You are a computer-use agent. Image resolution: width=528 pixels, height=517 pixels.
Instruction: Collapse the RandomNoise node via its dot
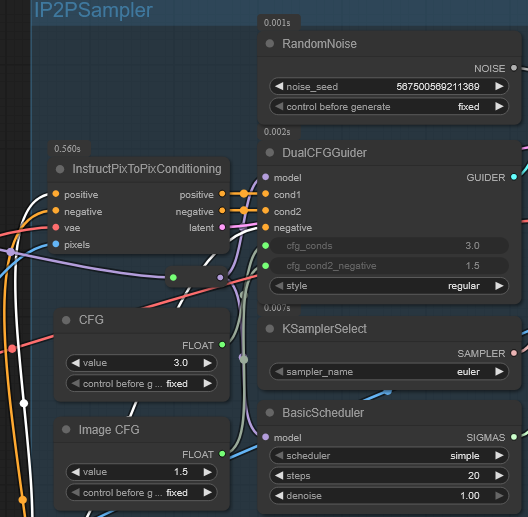[x=269, y=43]
